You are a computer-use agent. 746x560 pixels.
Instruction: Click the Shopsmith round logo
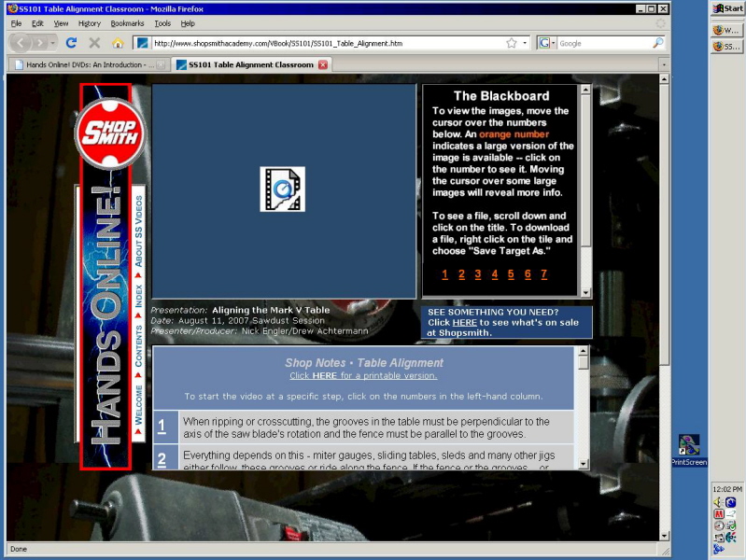(x=110, y=133)
